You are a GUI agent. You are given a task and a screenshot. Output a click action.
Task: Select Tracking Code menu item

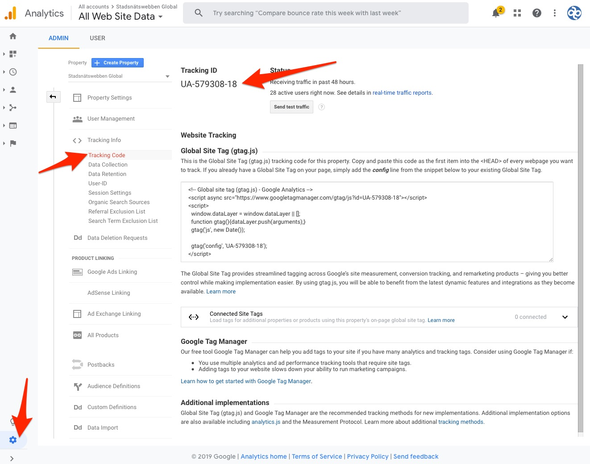coord(106,155)
